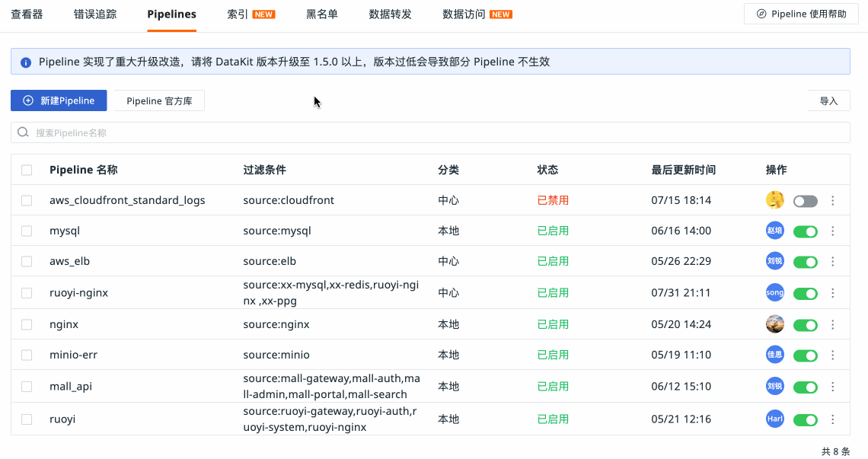Check the select-all checkbox in the table header

pos(27,170)
